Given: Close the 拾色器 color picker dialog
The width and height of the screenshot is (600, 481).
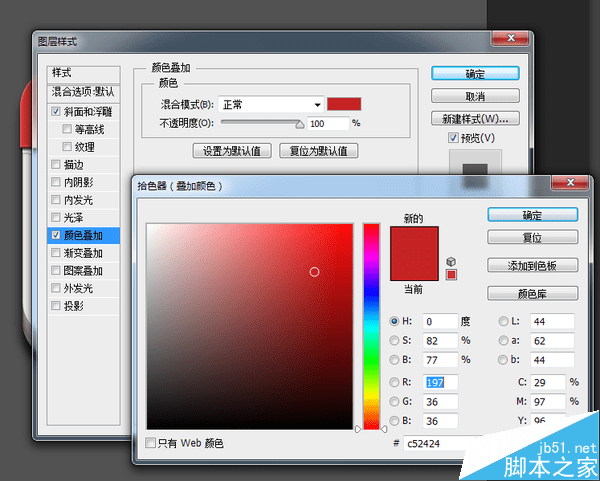Looking at the screenshot, I should (x=569, y=183).
